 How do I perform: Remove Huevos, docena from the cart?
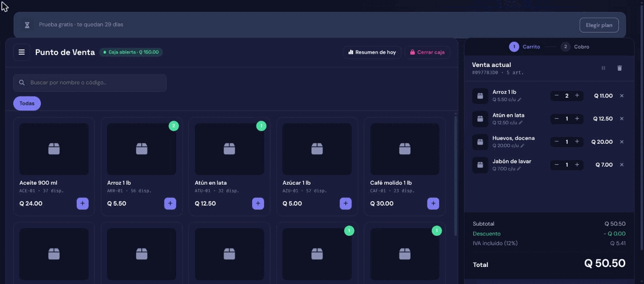pyautogui.click(x=622, y=142)
